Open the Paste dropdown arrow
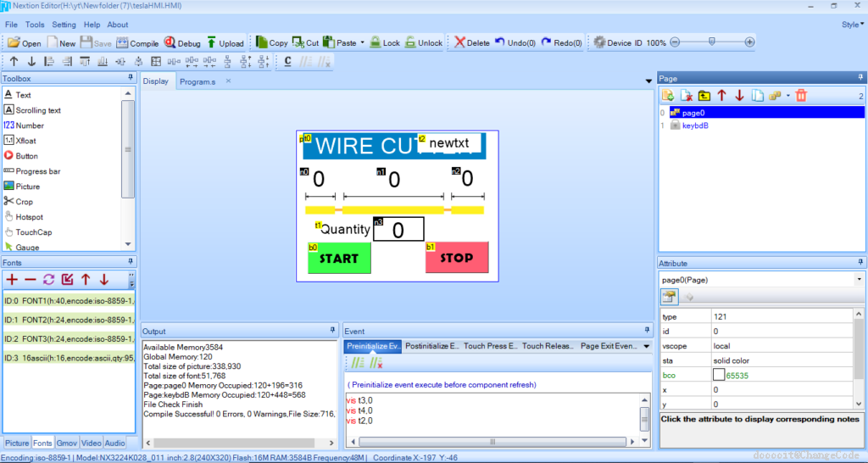The width and height of the screenshot is (868, 463). point(362,42)
